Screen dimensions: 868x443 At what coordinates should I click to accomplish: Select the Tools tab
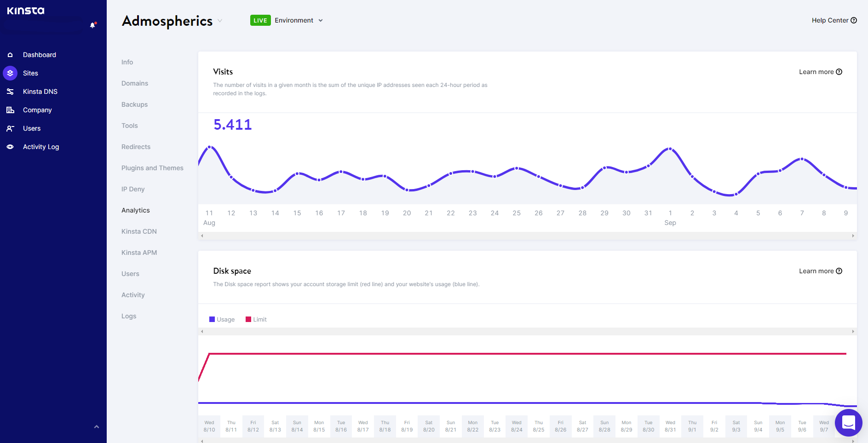pos(130,126)
